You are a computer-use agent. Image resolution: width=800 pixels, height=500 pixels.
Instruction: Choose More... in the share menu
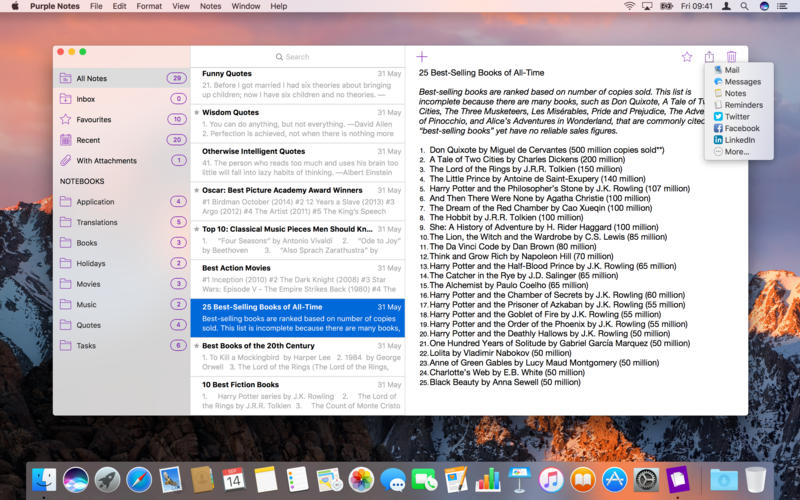(739, 152)
